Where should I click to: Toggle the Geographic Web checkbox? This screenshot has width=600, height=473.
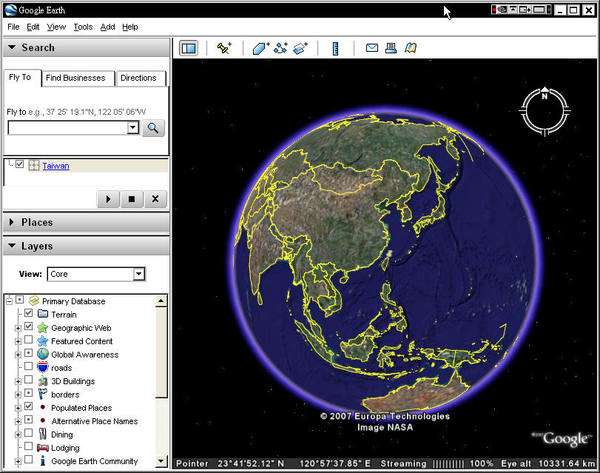[28, 326]
